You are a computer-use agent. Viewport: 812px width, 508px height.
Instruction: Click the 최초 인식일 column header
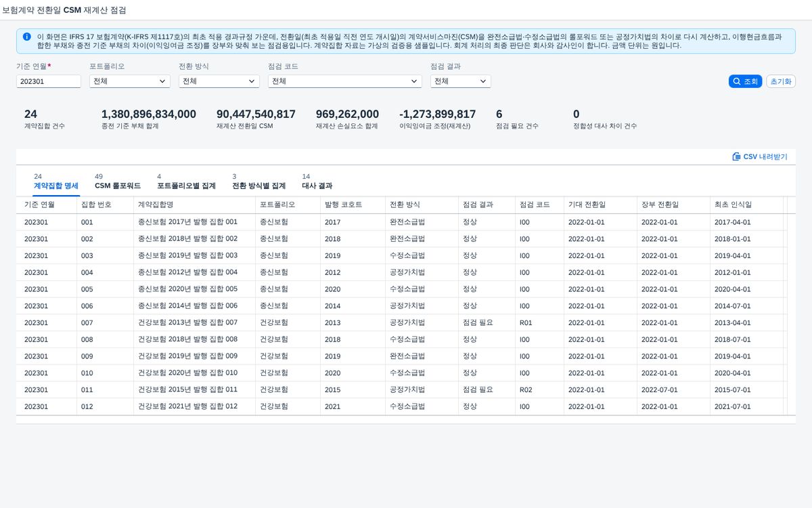(x=747, y=205)
